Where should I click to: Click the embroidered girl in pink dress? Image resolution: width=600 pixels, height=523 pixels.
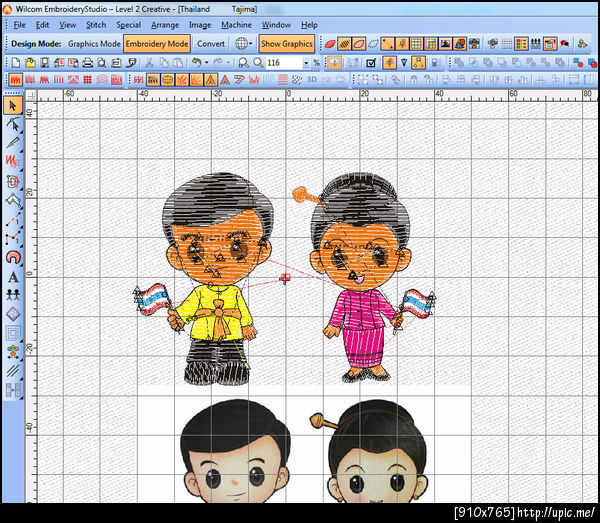pyautogui.click(x=364, y=277)
